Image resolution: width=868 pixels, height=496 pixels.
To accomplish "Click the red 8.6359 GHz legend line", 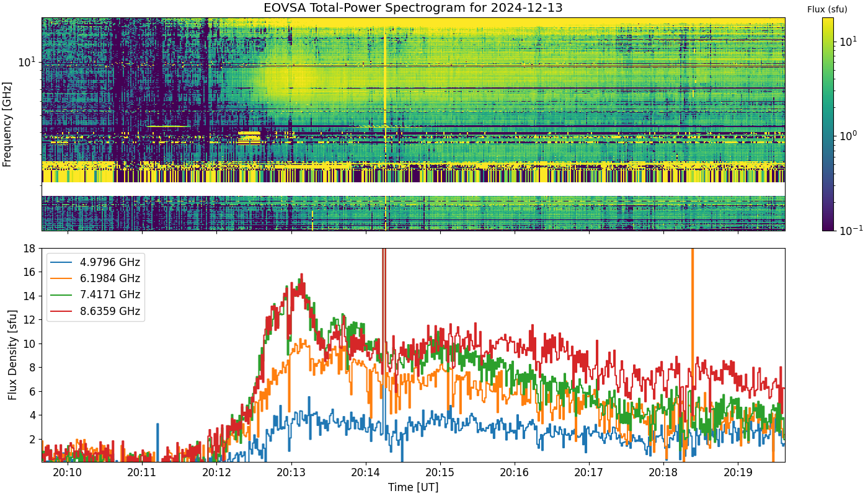I will (x=63, y=311).
